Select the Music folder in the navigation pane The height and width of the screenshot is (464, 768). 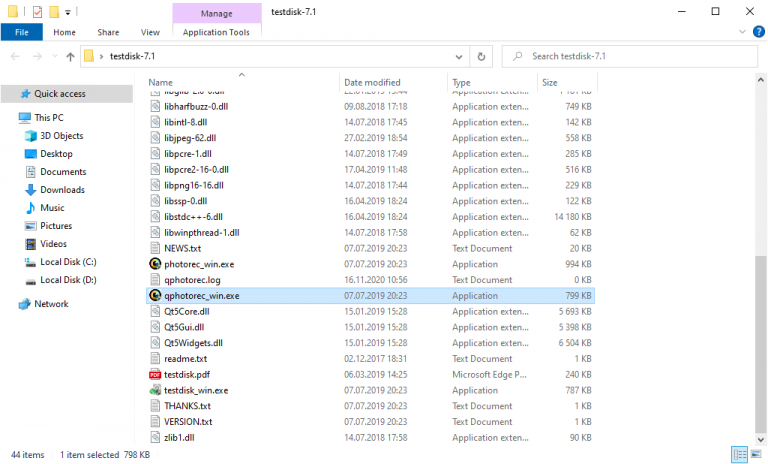[x=52, y=208]
